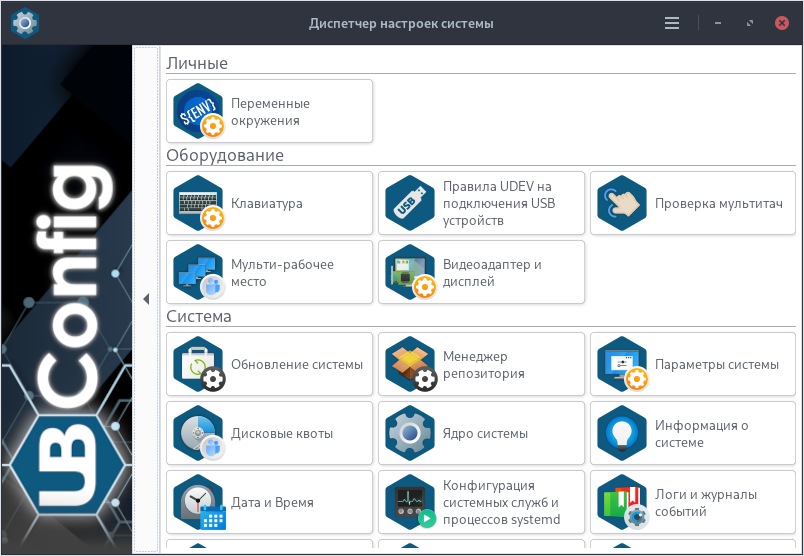Screen dimensions: 804x556
Task: Open the Параметры системы monitor icon
Action: coord(622,364)
